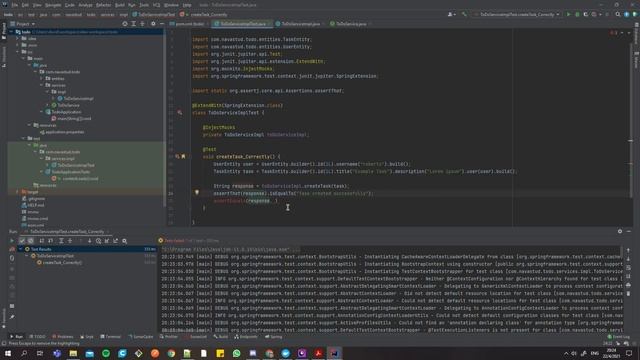Image resolution: width=640 pixels, height=360 pixels.
Task: Click the user account icon in top toolbar
Action: click(x=451, y=14)
